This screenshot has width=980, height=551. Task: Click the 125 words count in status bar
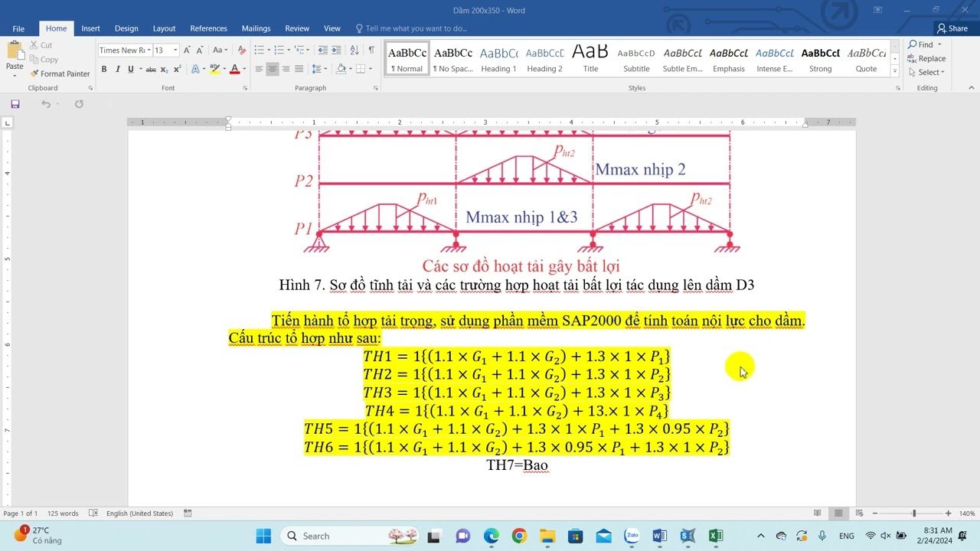point(63,514)
